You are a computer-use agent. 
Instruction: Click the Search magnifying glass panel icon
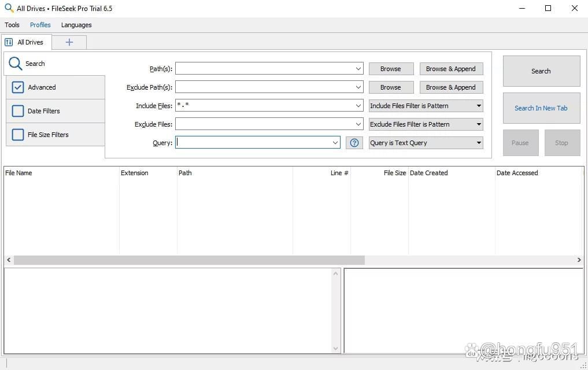[x=16, y=64]
